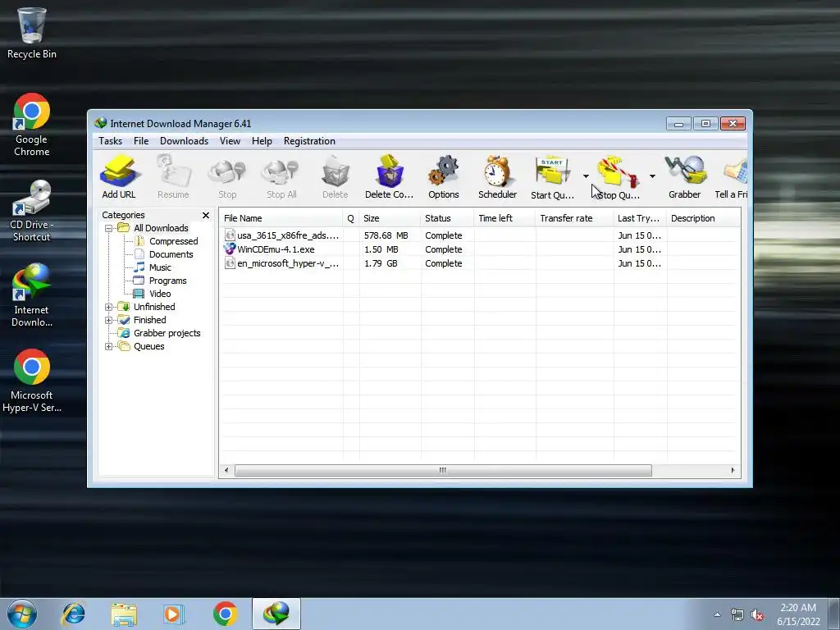Click the Tell a Friend icon
This screenshot has width=840, height=630.
click(732, 177)
